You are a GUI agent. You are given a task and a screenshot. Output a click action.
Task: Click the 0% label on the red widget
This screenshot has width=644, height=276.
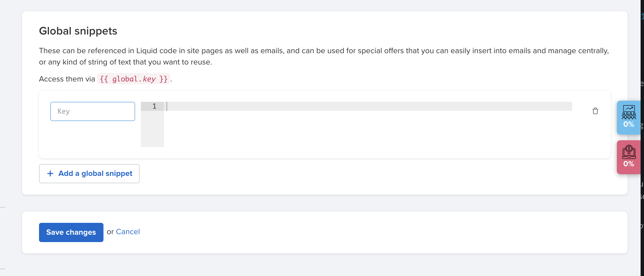[629, 164]
